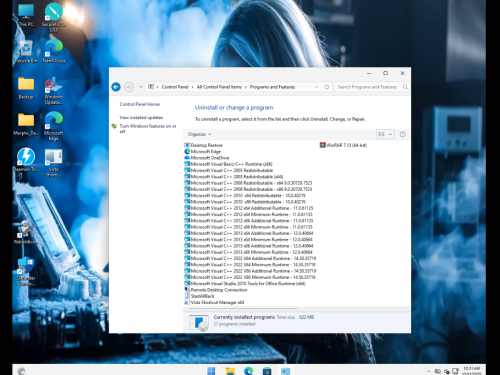
Task: Go to Control Panel breadcrumb segment
Action: (175, 87)
